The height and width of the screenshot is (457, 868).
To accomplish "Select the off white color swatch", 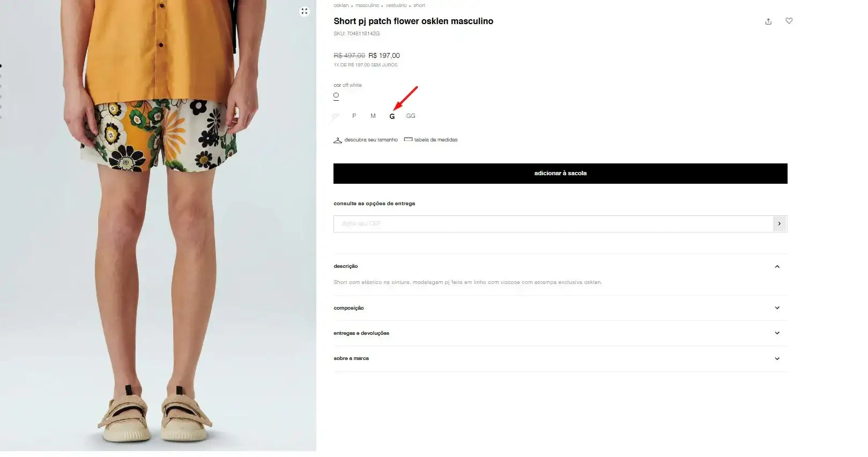I will coord(336,95).
